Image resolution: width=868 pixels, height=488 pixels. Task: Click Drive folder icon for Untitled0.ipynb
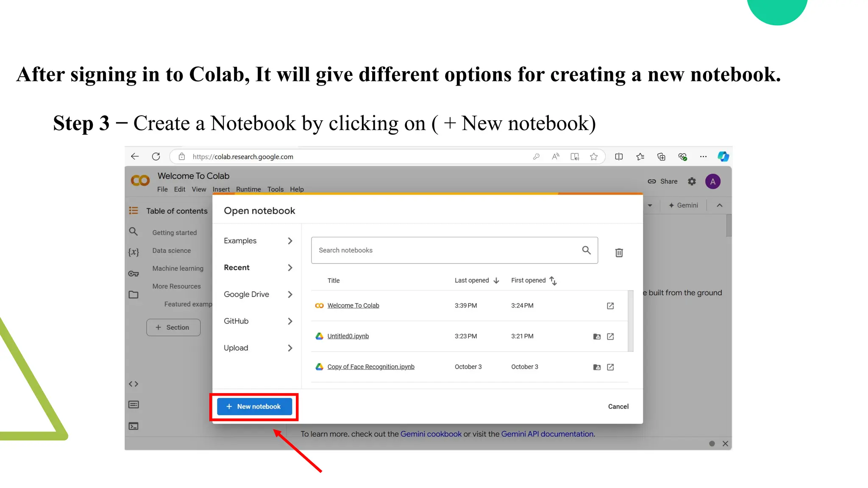click(x=597, y=336)
